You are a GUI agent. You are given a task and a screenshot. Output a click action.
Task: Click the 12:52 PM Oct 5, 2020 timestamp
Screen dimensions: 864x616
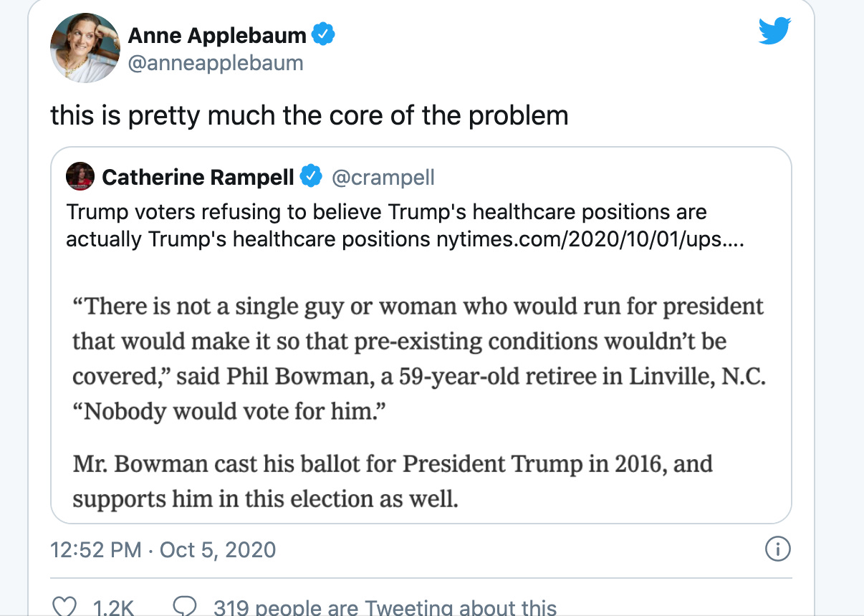[163, 549]
